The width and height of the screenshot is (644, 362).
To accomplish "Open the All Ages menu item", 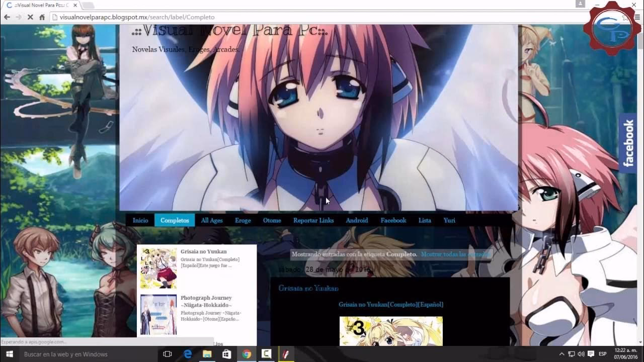I will [x=212, y=220].
